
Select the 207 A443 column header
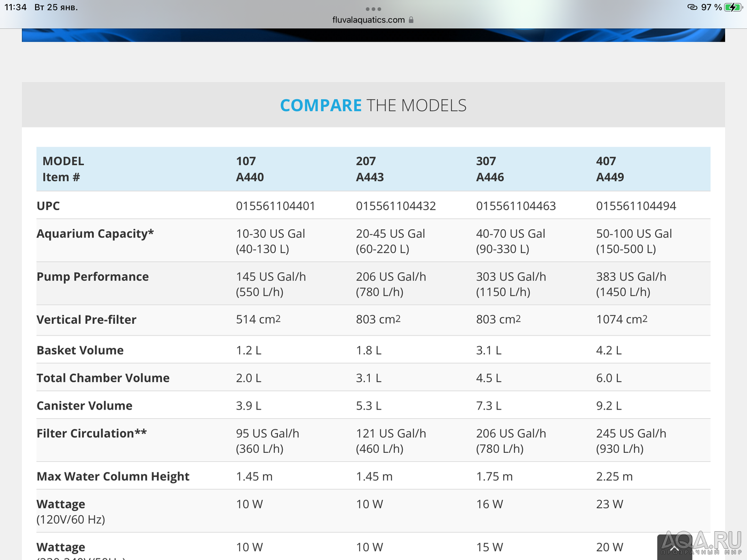point(370,169)
